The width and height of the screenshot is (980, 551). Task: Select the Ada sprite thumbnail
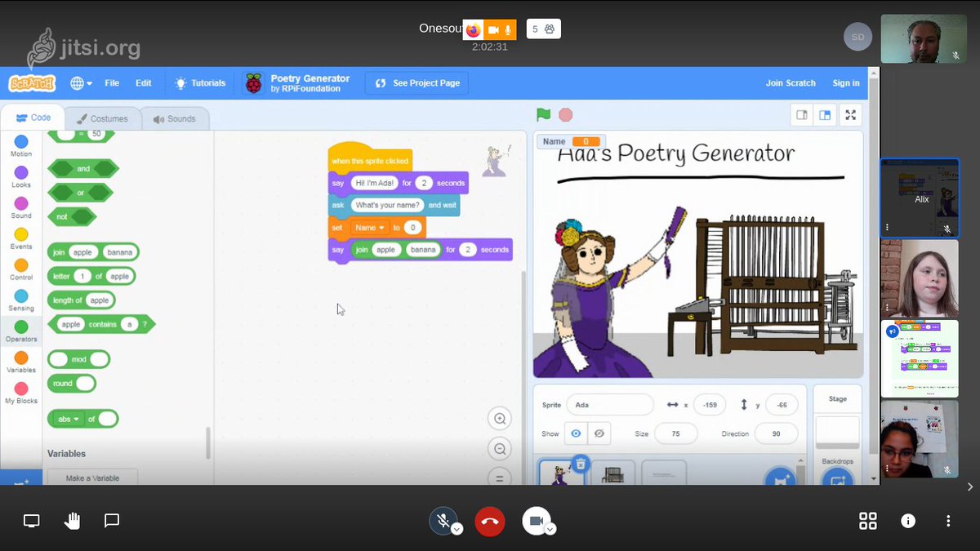(x=560, y=473)
